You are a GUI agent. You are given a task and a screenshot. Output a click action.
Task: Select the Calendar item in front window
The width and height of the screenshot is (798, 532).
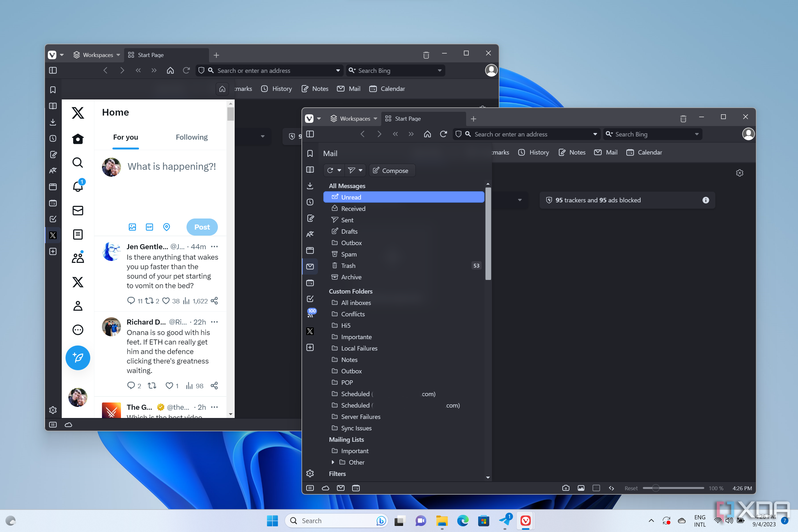[x=644, y=152]
